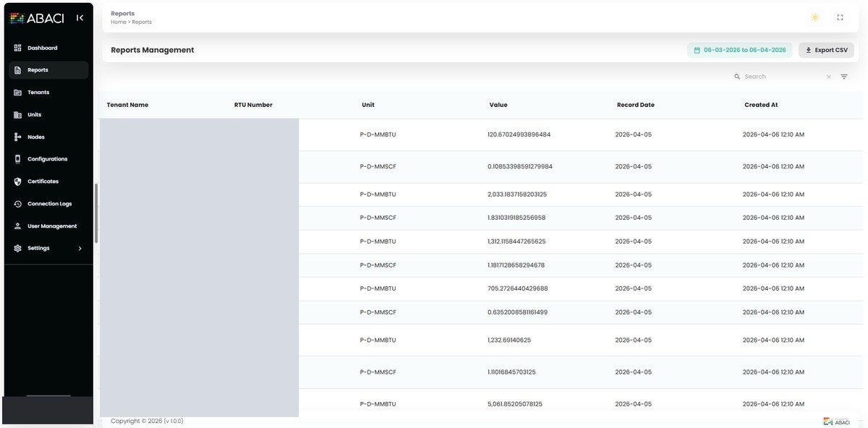Click the value 1,232.69140625

click(x=509, y=340)
